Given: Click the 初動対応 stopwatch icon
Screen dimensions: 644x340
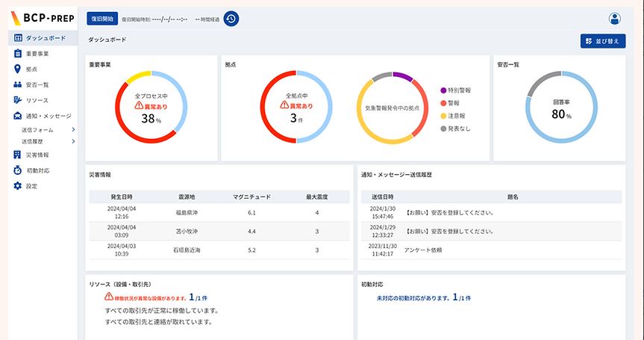Looking at the screenshot, I should pos(18,170).
